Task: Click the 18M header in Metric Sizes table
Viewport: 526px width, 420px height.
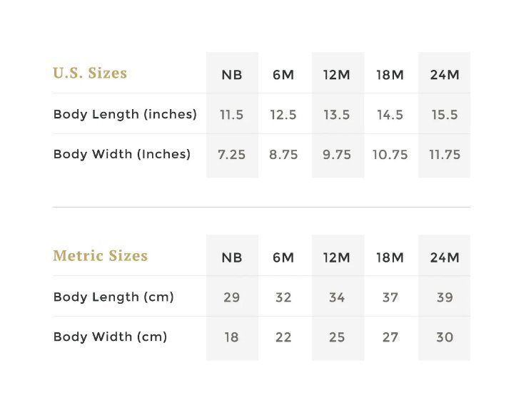Action: coord(390,257)
